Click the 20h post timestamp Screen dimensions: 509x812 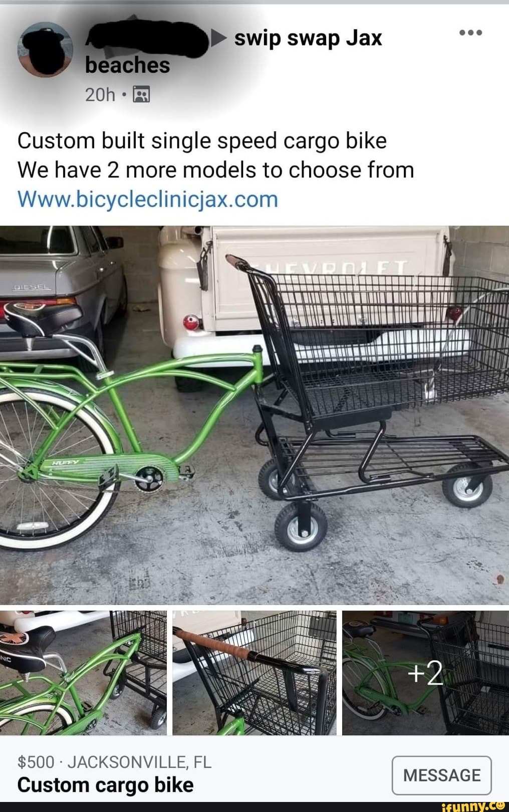[100, 94]
